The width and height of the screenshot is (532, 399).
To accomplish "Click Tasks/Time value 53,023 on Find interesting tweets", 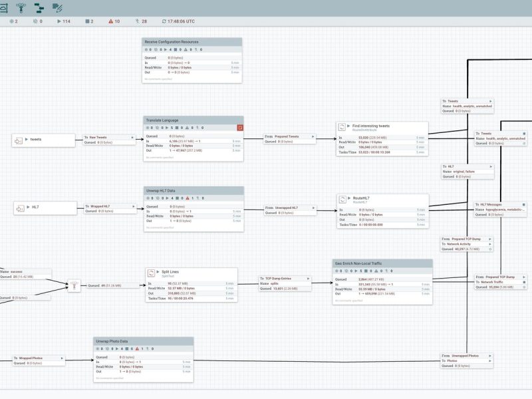I will [x=374, y=152].
